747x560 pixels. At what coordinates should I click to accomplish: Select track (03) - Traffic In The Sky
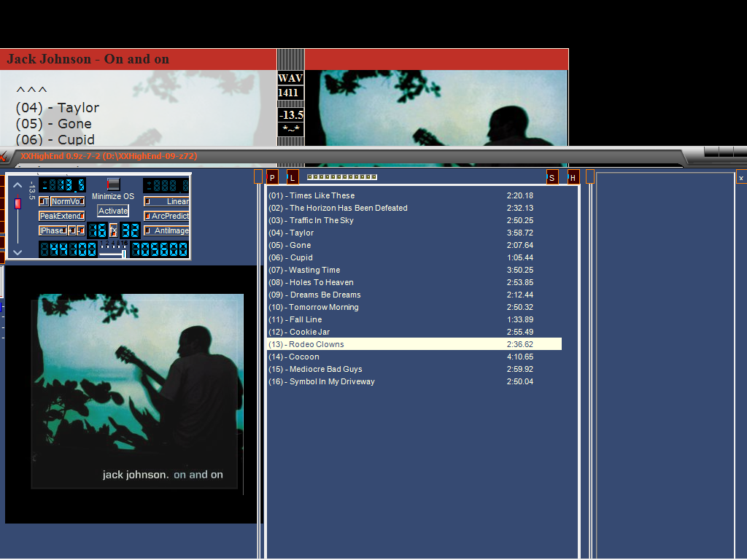pyautogui.click(x=414, y=220)
